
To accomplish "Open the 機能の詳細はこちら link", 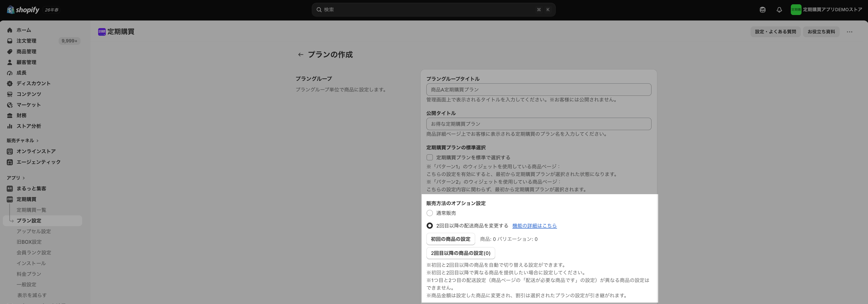I will 535,226.
